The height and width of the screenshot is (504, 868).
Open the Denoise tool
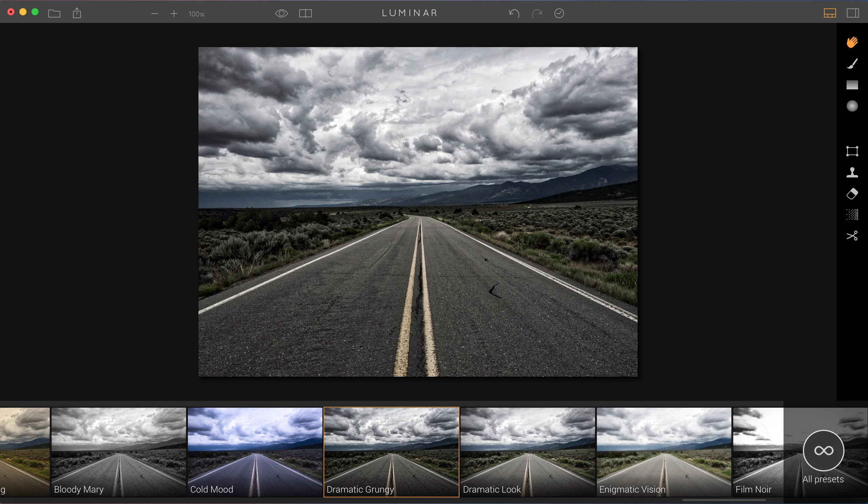[852, 215]
